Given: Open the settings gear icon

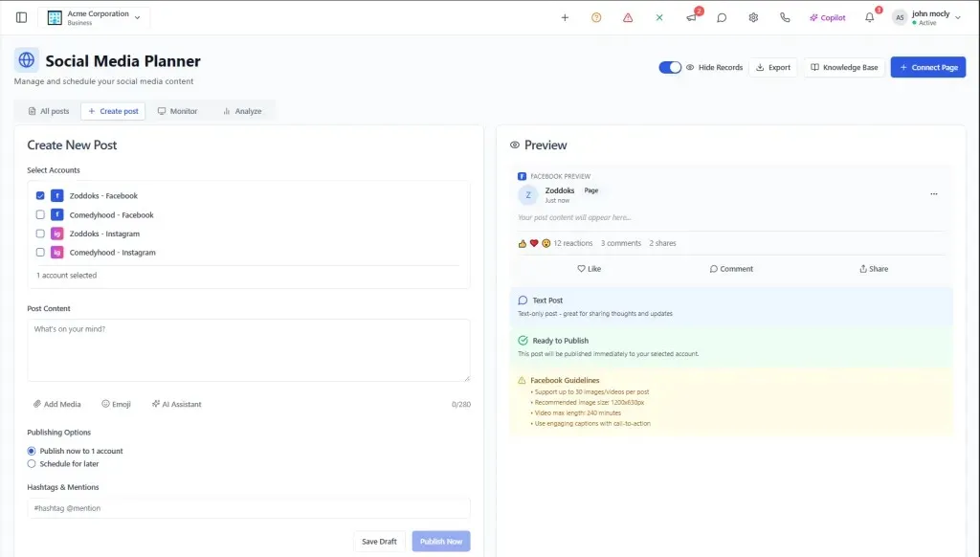Looking at the screenshot, I should (x=753, y=17).
